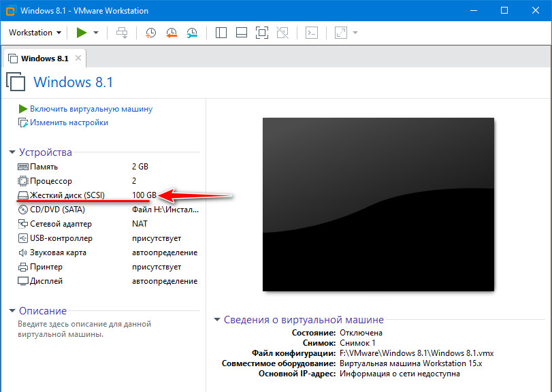Click the NAT network value

tap(140, 224)
